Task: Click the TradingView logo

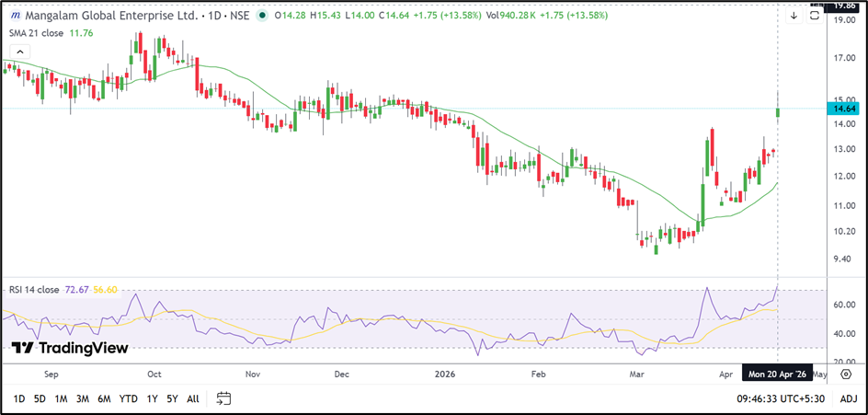Action: pos(70,348)
